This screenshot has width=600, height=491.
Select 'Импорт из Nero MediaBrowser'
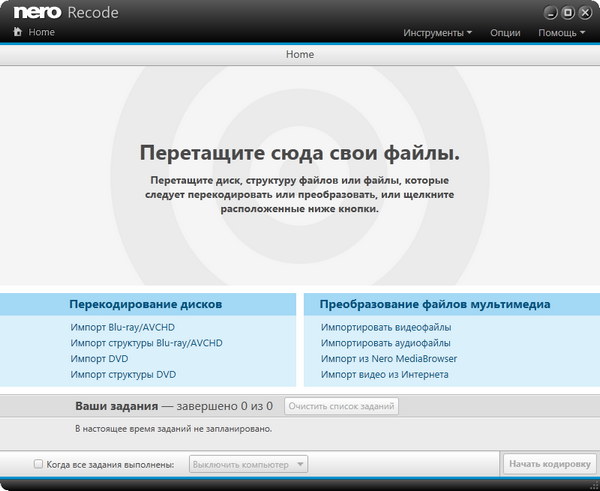[389, 358]
